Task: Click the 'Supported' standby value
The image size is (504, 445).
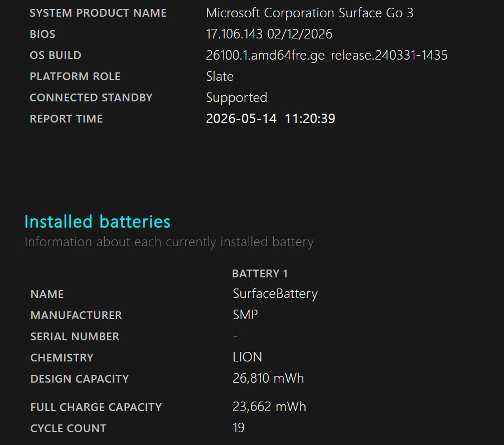Action: point(236,97)
